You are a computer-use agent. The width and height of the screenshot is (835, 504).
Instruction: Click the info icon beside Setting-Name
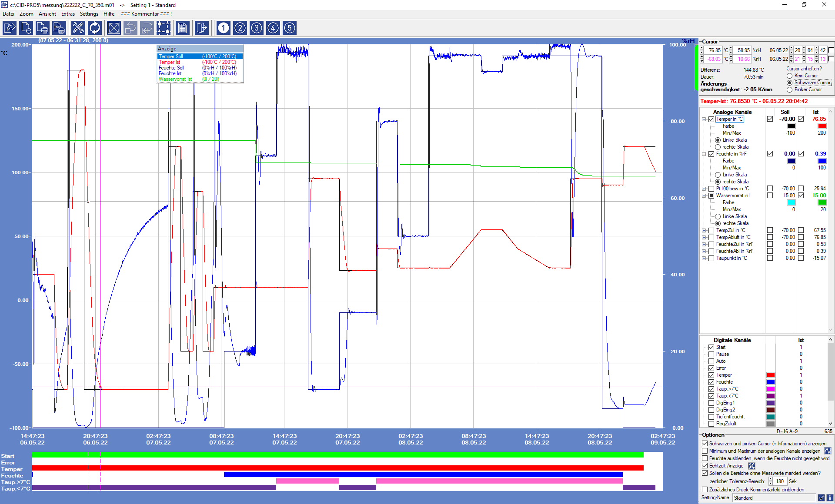(x=830, y=498)
